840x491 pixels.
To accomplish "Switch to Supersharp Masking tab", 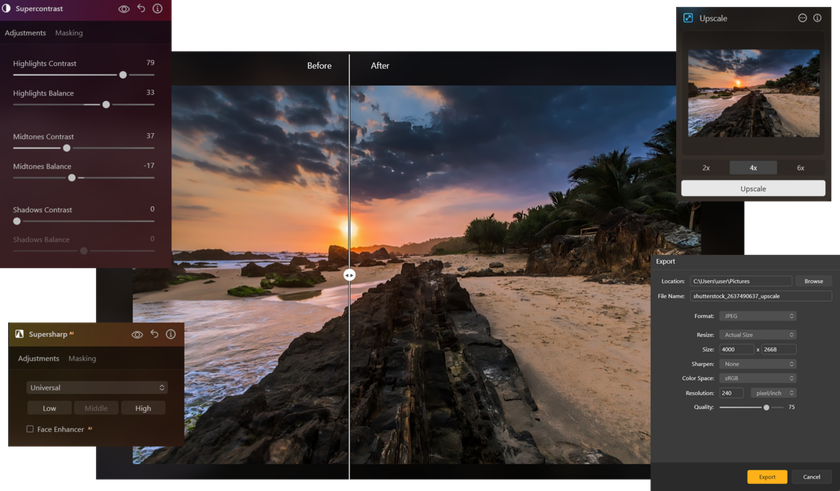I will (82, 358).
